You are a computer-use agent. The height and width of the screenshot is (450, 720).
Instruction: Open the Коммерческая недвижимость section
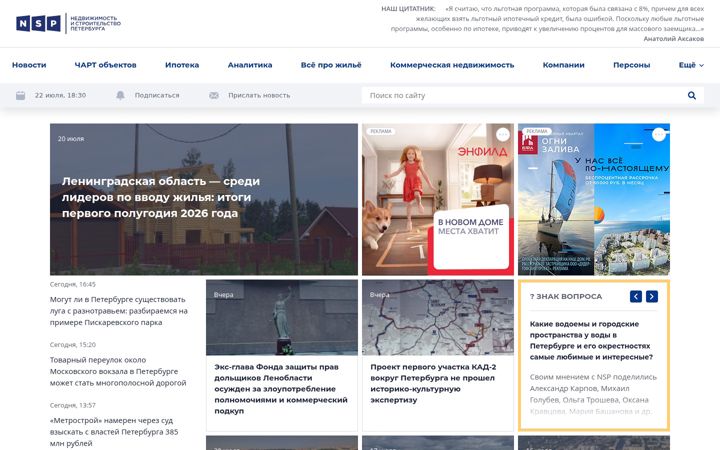tap(452, 65)
